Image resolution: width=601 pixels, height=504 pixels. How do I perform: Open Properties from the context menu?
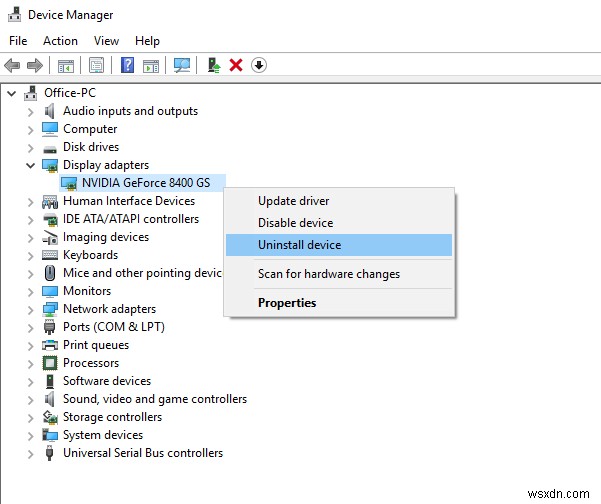coord(339,303)
